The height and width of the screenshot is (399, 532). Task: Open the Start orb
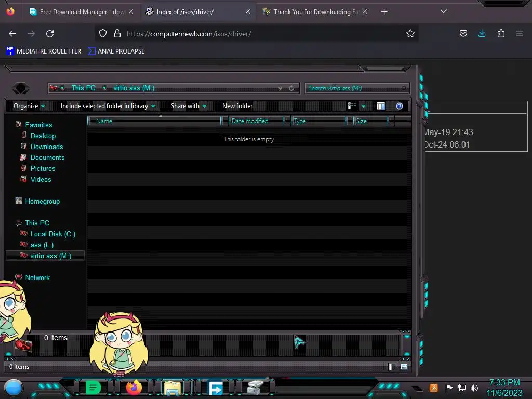14,388
